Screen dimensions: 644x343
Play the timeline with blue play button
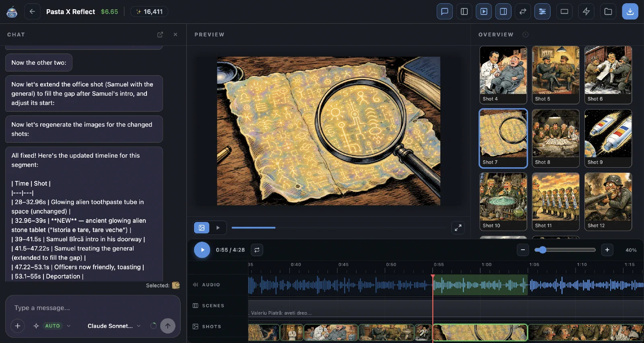202,250
